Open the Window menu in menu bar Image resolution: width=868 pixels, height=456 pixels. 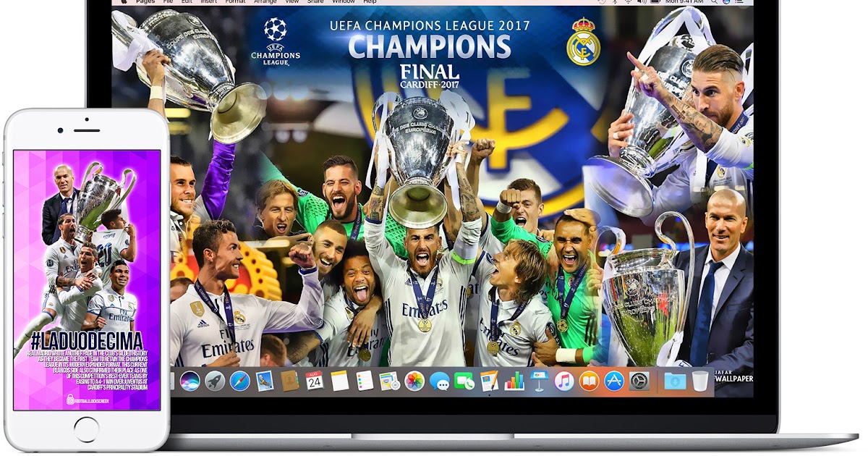click(x=343, y=2)
